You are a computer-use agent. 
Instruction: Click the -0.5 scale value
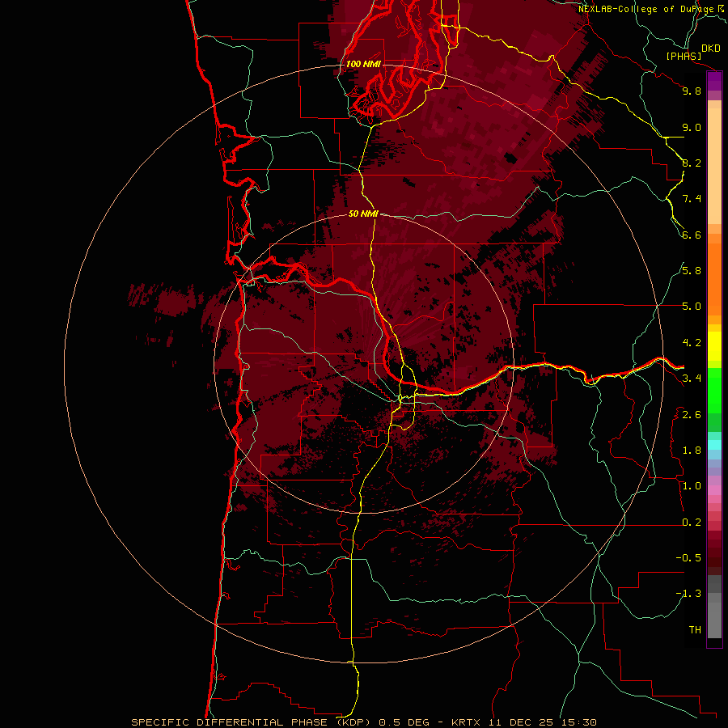688,558
